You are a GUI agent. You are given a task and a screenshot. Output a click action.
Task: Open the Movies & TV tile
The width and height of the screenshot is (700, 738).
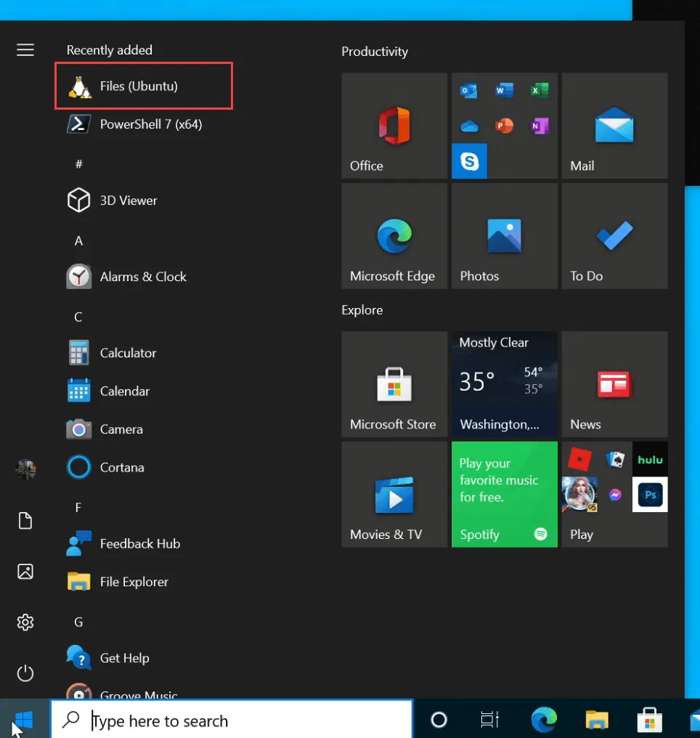[394, 494]
